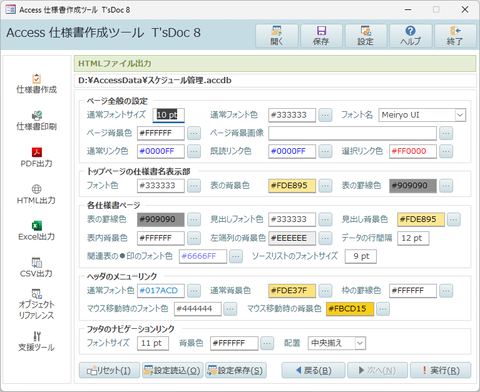Screen dimensions: 480x392
Task: Click the #017ACD 通常フォント色 field
Action: click(161, 291)
